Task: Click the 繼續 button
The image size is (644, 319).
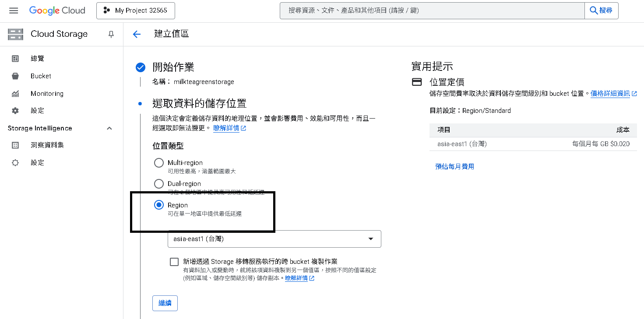Action: pos(165,303)
